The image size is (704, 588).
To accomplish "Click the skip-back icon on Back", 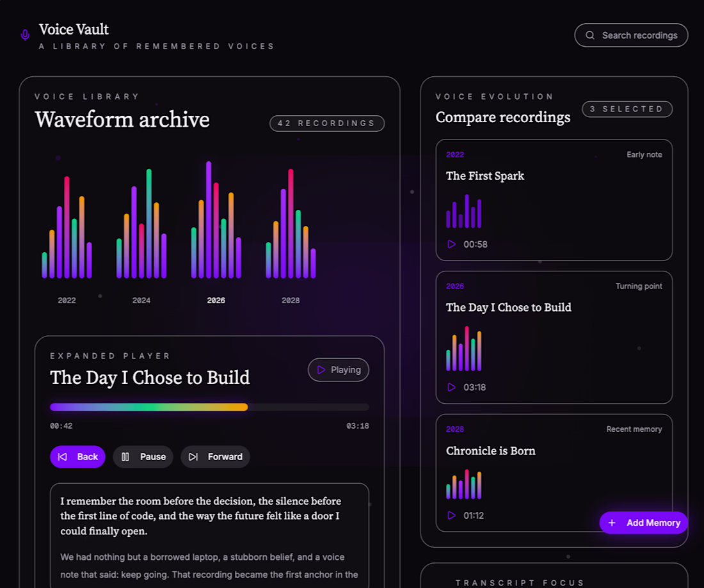I will (x=63, y=457).
